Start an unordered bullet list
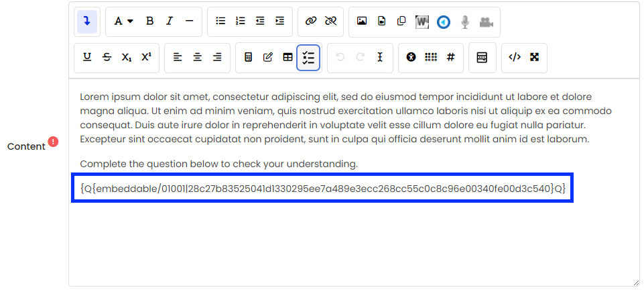Image resolution: width=644 pixels, height=292 pixels. [220, 21]
